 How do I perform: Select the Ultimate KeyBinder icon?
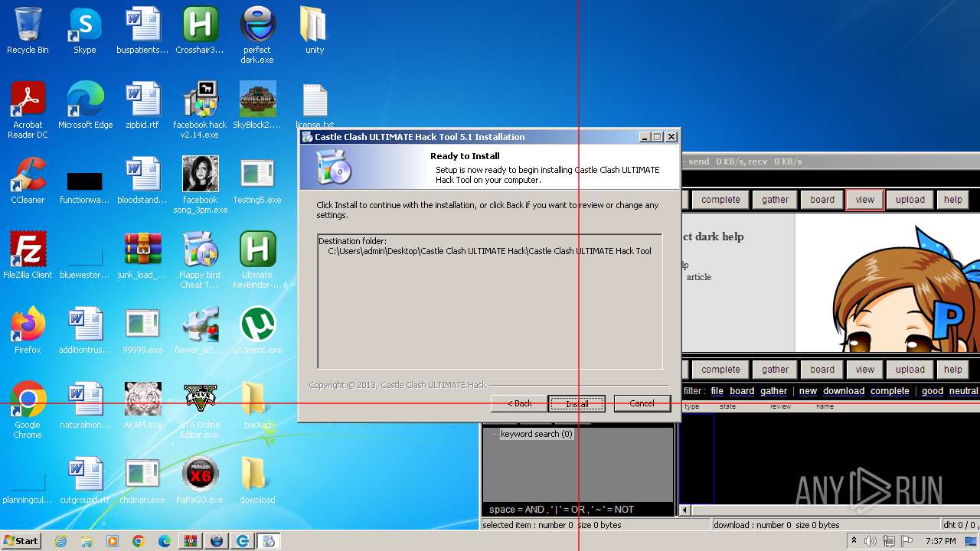tap(257, 260)
